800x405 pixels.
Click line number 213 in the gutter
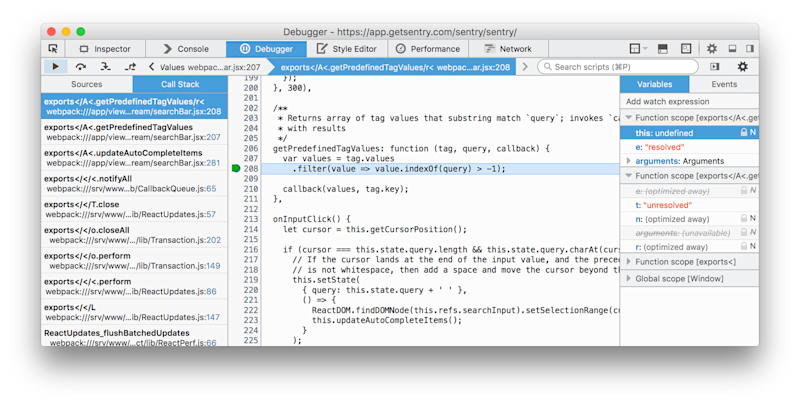[251, 219]
